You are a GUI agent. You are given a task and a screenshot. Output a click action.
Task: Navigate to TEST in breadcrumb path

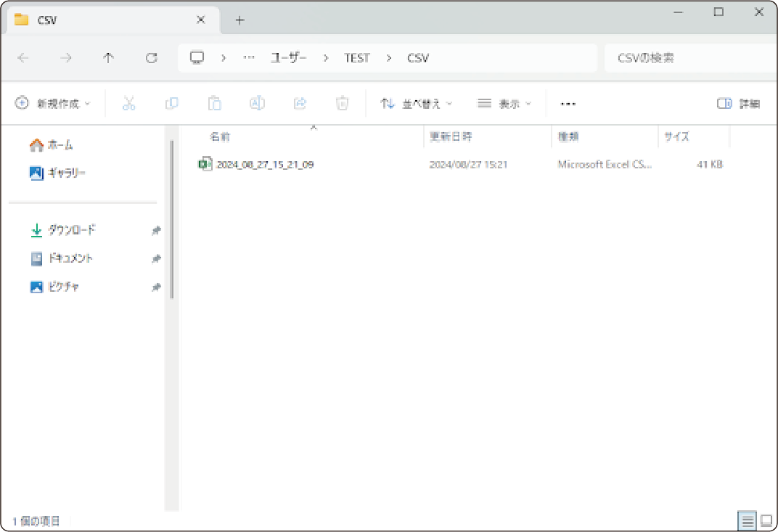click(x=357, y=58)
